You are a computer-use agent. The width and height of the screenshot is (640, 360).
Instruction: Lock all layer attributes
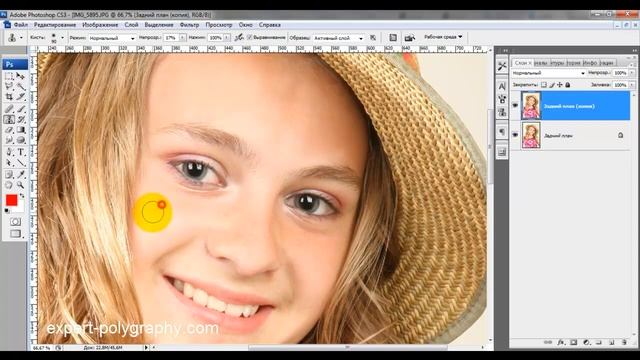567,85
